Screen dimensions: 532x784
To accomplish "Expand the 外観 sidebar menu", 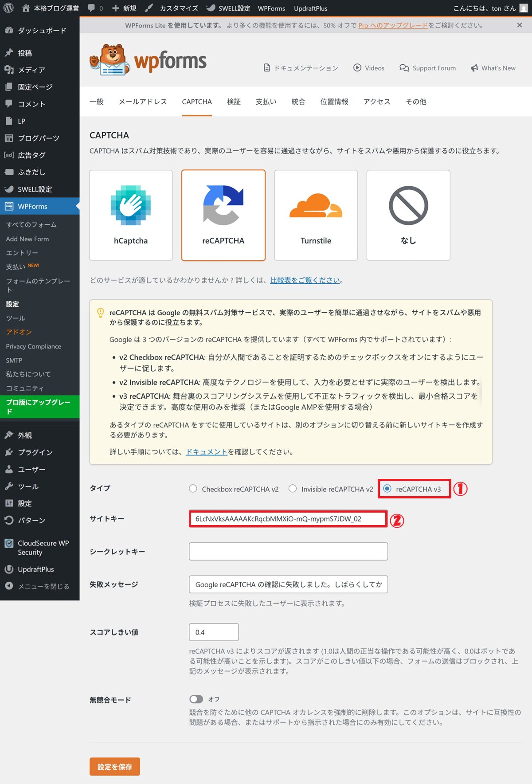I will click(25, 435).
